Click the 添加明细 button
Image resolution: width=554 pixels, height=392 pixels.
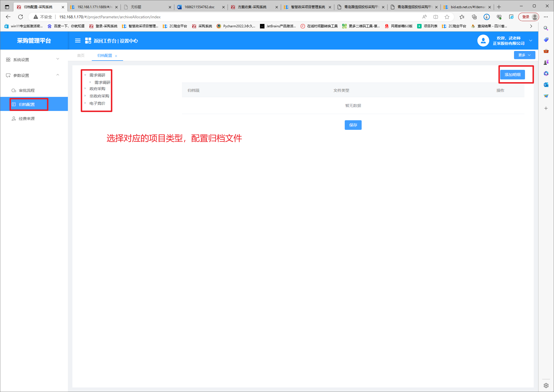[x=512, y=75]
